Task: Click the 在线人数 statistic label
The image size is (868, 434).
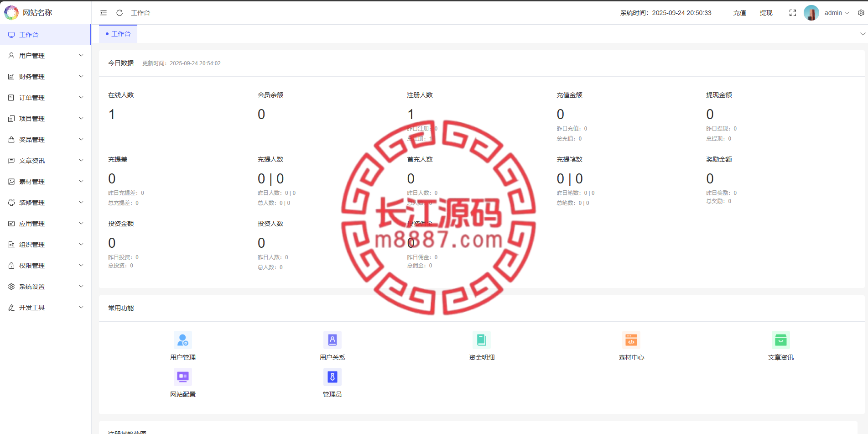Action: tap(121, 95)
